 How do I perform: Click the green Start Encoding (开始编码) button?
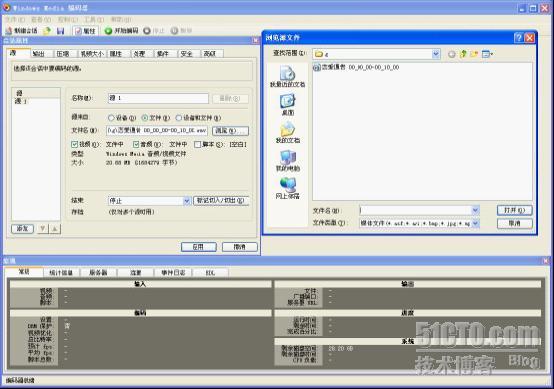[x=122, y=31]
